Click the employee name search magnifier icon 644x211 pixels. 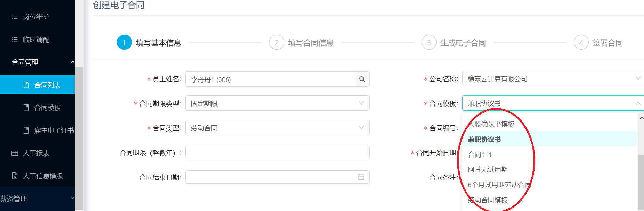[362, 79]
